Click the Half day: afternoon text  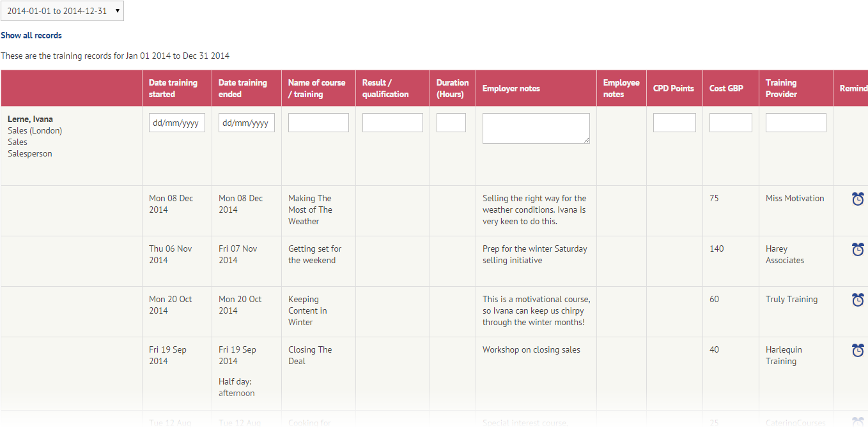(x=236, y=387)
